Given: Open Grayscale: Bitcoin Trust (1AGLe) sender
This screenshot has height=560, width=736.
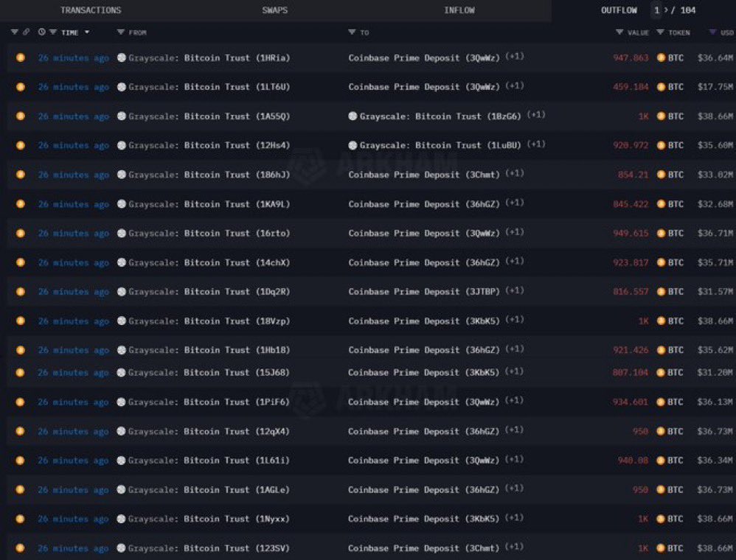Looking at the screenshot, I should point(209,490).
